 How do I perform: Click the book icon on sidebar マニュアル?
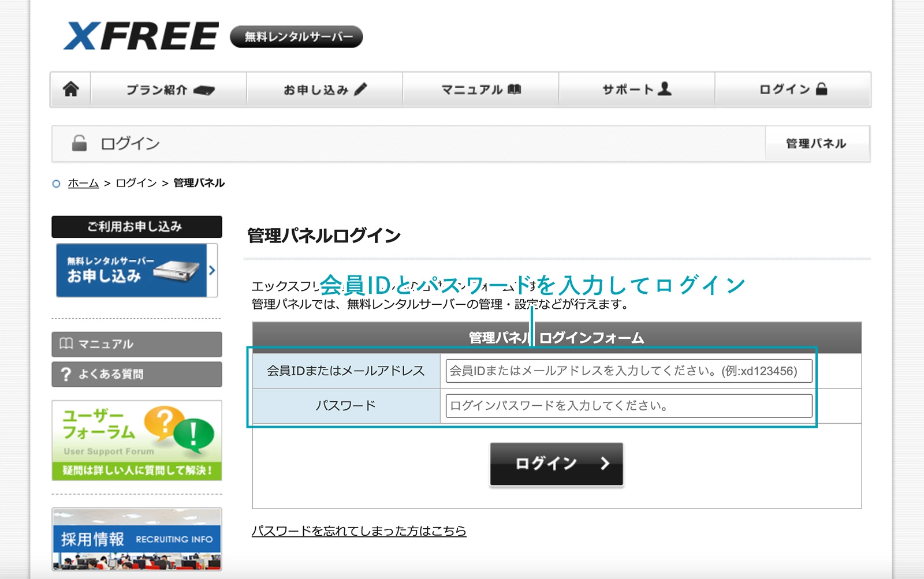tap(66, 343)
